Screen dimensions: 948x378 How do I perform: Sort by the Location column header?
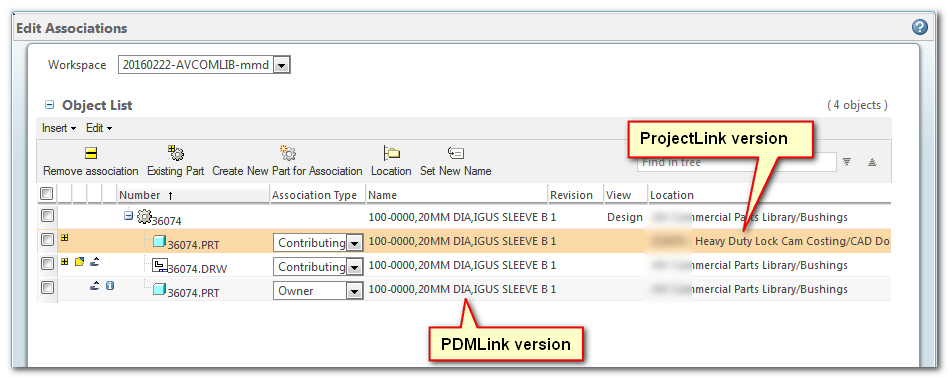click(672, 195)
